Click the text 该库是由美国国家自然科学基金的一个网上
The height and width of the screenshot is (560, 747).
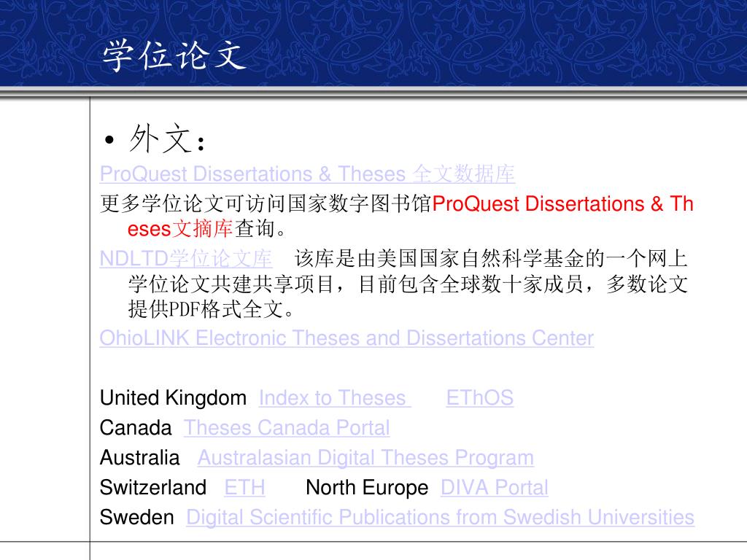pyautogui.click(x=491, y=259)
